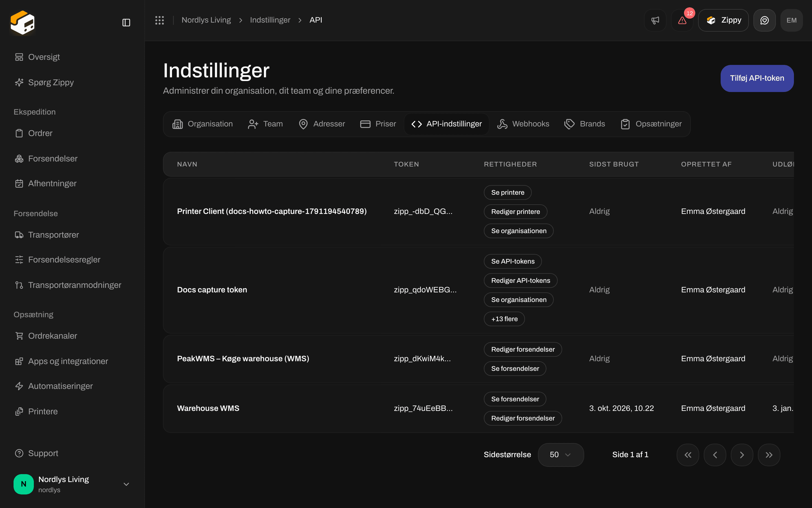This screenshot has height=508, width=812.
Task: Go to the previous page
Action: pyautogui.click(x=715, y=455)
